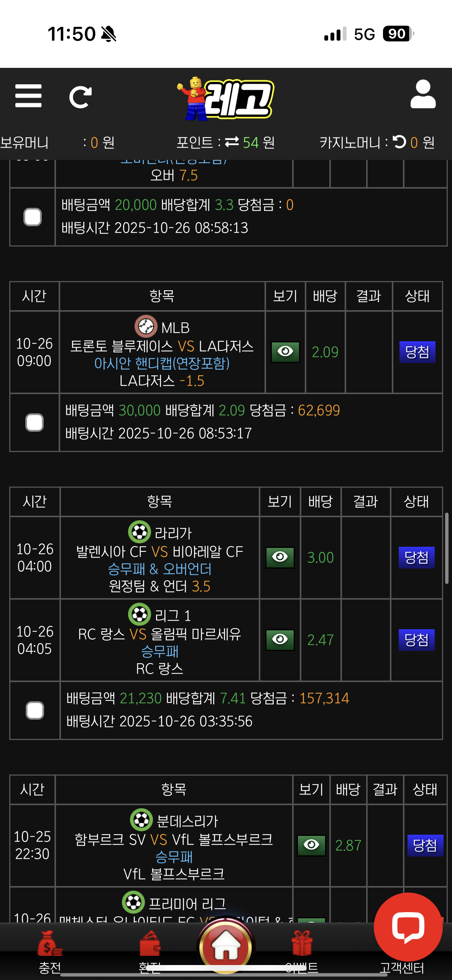Show the RC Lens vs Marseille details
This screenshot has width=452, height=980.
click(x=280, y=640)
